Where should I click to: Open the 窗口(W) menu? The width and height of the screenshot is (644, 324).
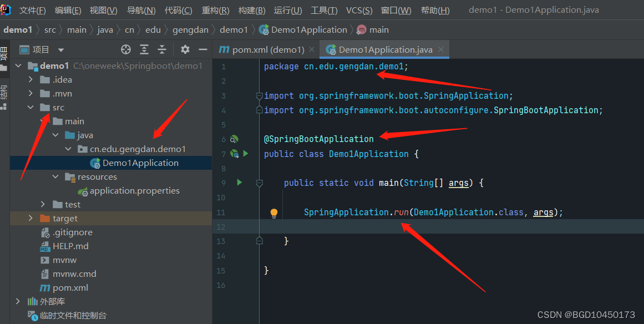pyautogui.click(x=396, y=11)
